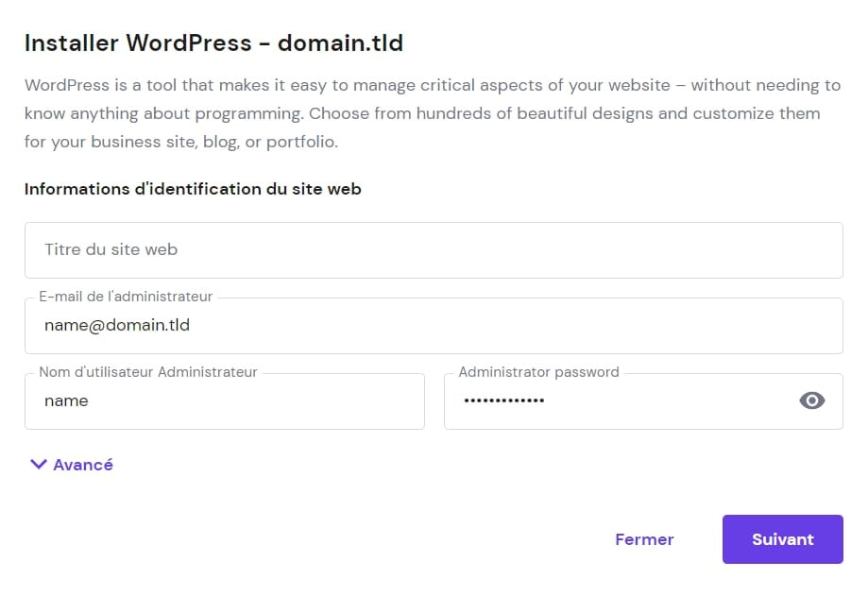Open the Avancé options link text
The width and height of the screenshot is (868, 596).
pyautogui.click(x=83, y=465)
